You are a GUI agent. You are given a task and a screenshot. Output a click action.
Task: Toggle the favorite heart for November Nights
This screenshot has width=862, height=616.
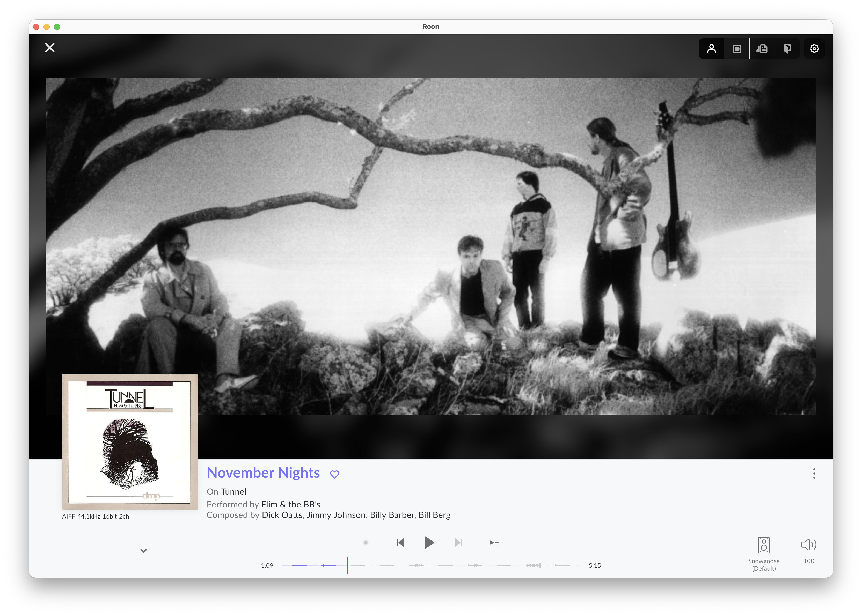(x=334, y=474)
